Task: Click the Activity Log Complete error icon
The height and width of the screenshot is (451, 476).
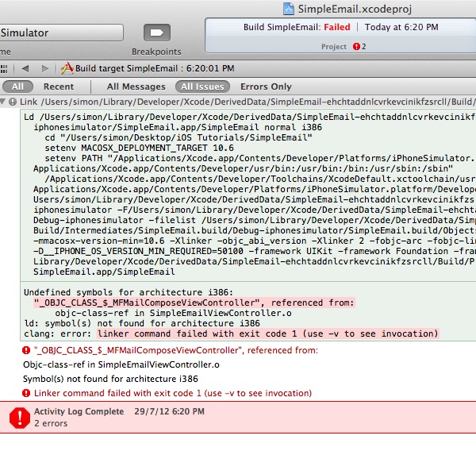Action: (19, 416)
